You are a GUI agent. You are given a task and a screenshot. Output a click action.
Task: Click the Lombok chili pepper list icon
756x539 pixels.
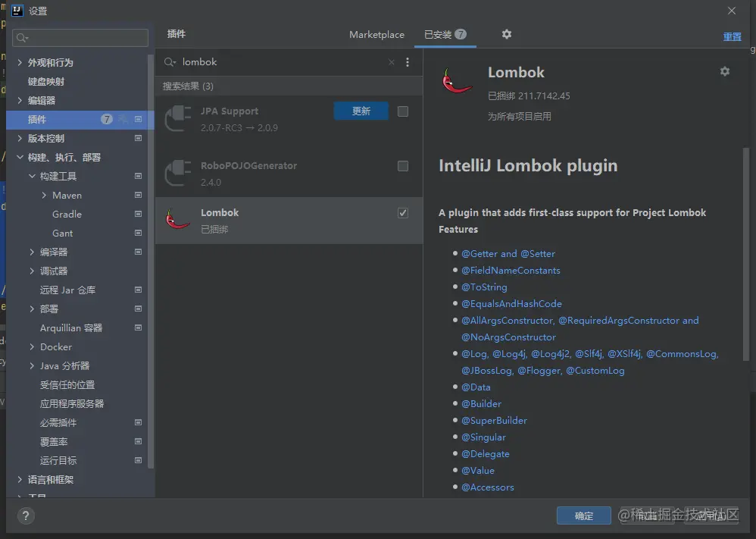coord(177,220)
